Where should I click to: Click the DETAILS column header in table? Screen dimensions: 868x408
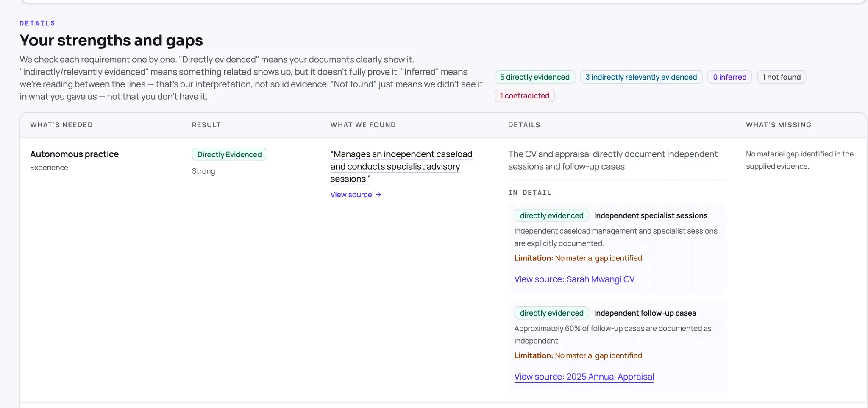pos(524,125)
